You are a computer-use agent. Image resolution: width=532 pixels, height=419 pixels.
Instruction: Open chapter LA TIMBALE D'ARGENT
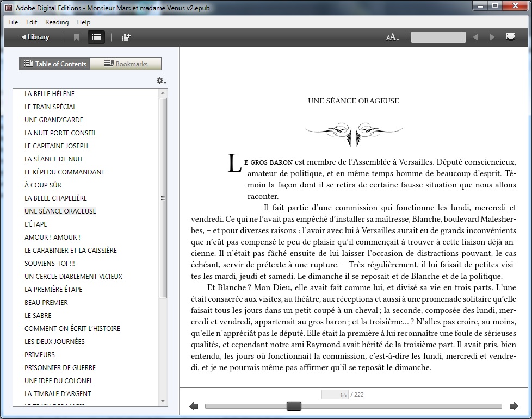point(58,394)
